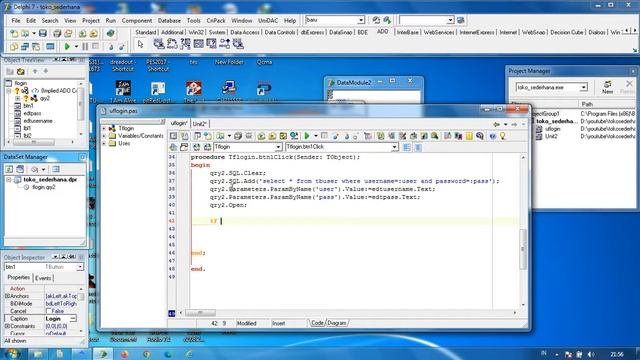Viewport: 640px width, 360px height.
Task: Click the Pause button in main toolbar
Action: click(85, 47)
